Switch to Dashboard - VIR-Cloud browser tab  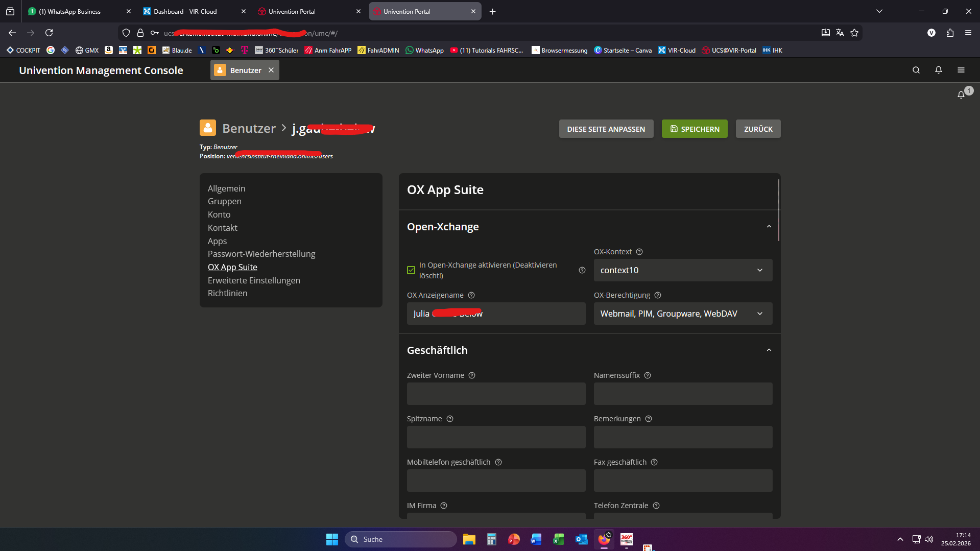tap(185, 11)
